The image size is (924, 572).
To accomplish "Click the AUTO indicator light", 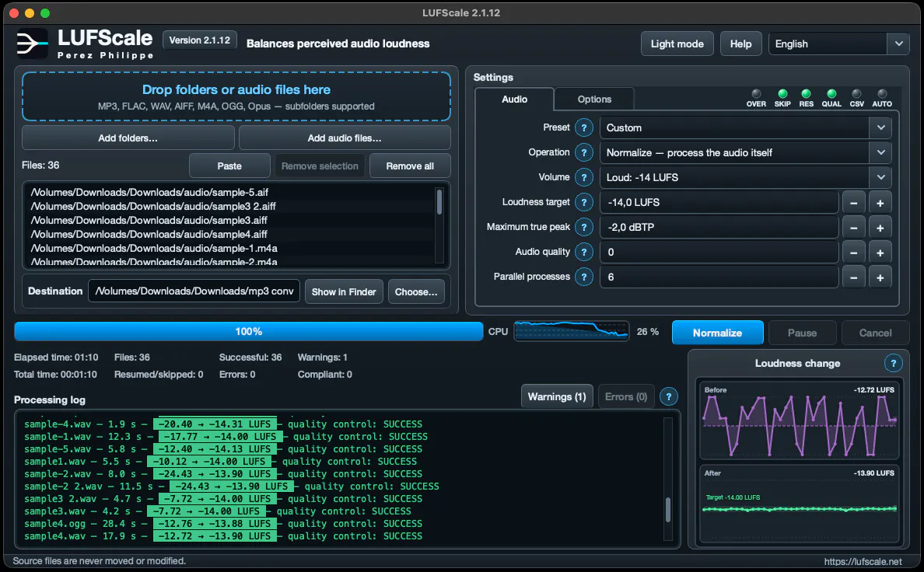I will coord(882,94).
